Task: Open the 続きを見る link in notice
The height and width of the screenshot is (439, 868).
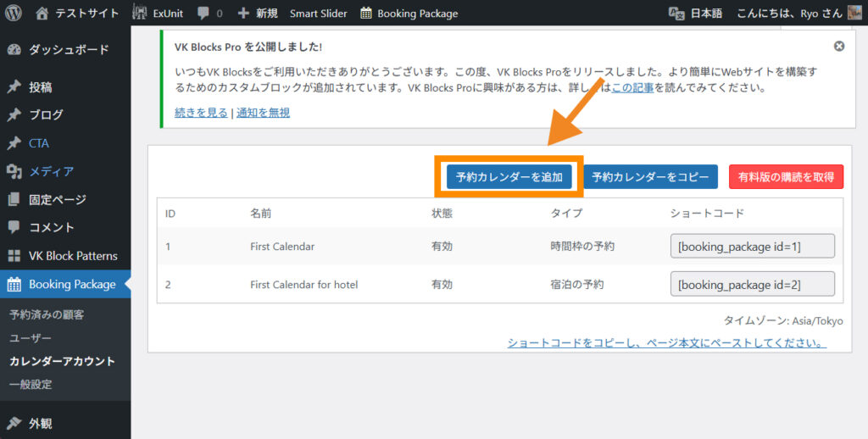Action: 201,112
